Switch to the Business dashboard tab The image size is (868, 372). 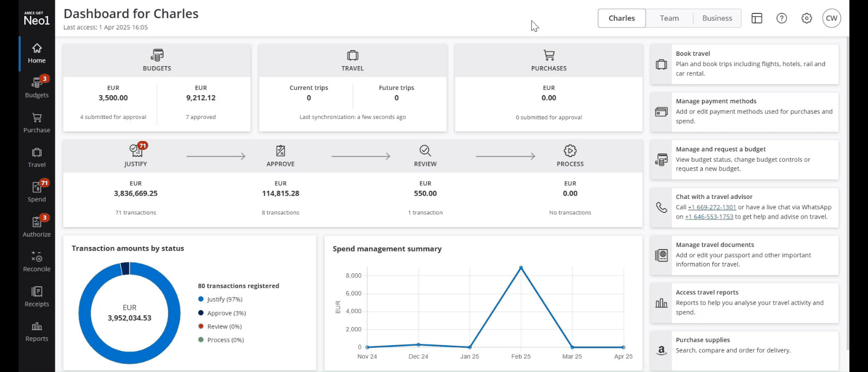tap(717, 18)
